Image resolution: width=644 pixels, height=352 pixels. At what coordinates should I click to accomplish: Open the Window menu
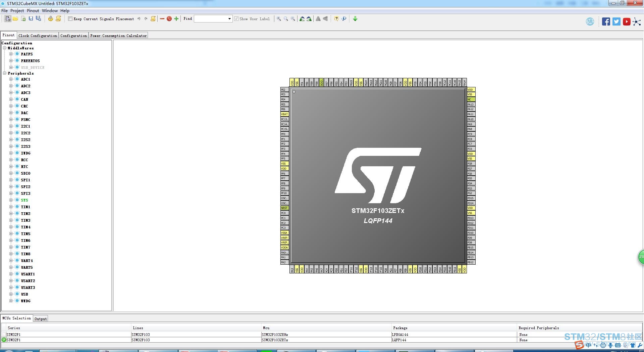click(50, 11)
